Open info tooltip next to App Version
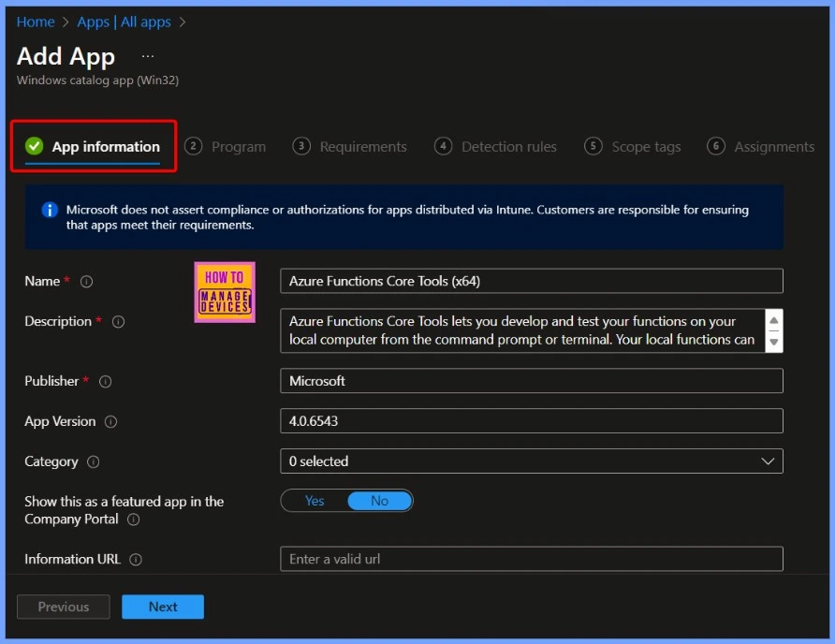Viewport: 835px width, 644px height. 110,422
